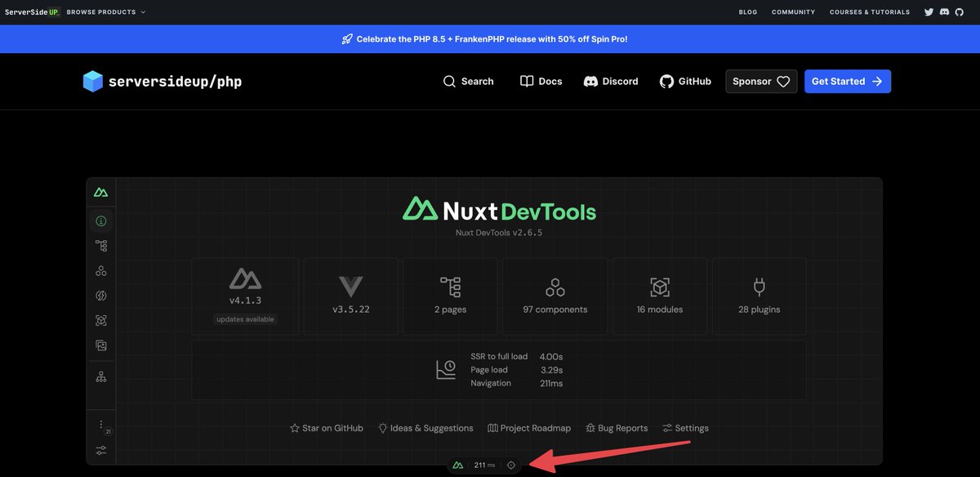Open the sliders settings icon in sidebar
The height and width of the screenshot is (477, 980).
click(x=101, y=451)
